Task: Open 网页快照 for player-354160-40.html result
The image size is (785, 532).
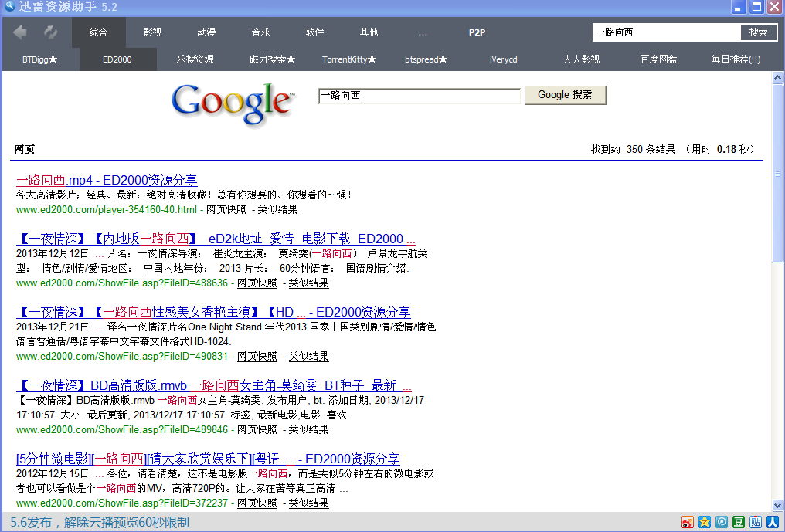Action: [x=226, y=210]
